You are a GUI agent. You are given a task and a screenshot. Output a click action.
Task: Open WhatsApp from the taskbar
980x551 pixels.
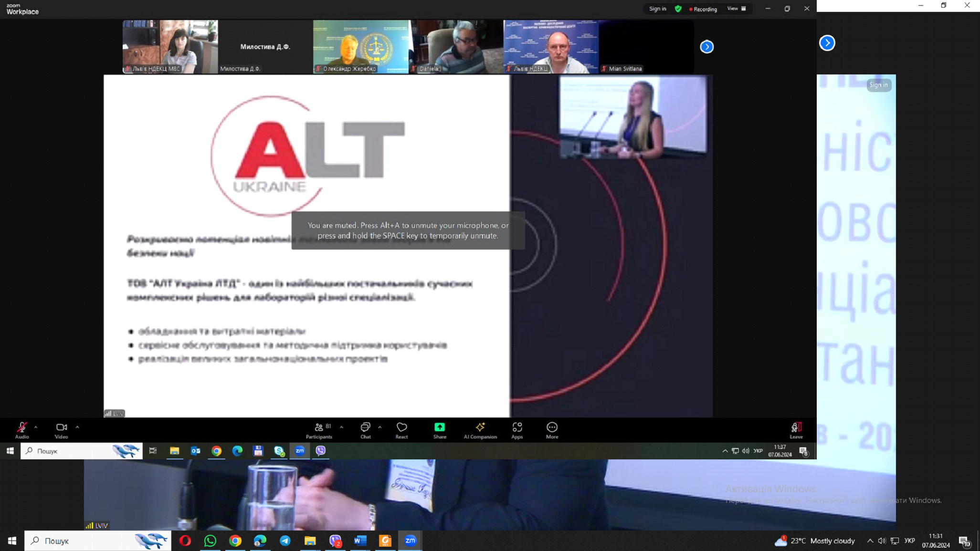pyautogui.click(x=210, y=541)
